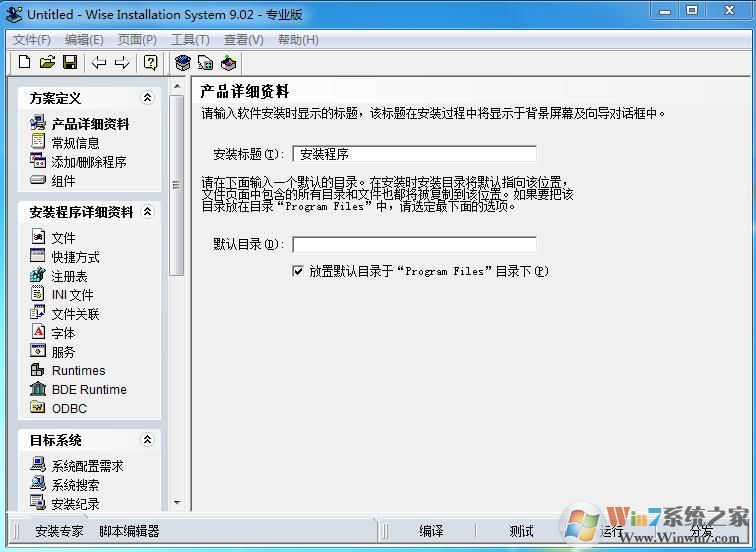Collapse the 安装程序详细资料 section
This screenshot has width=756, height=552.
point(147,211)
